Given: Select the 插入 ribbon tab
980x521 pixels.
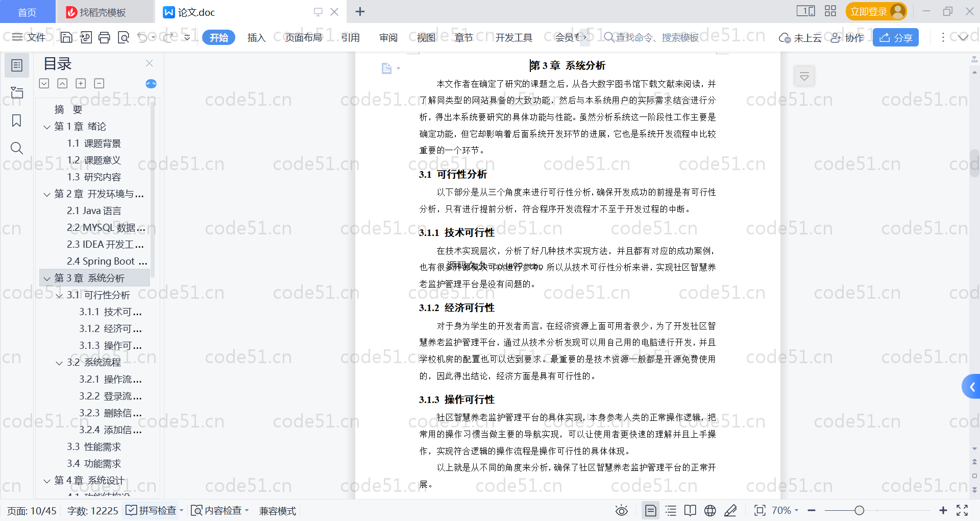Looking at the screenshot, I should pos(256,37).
